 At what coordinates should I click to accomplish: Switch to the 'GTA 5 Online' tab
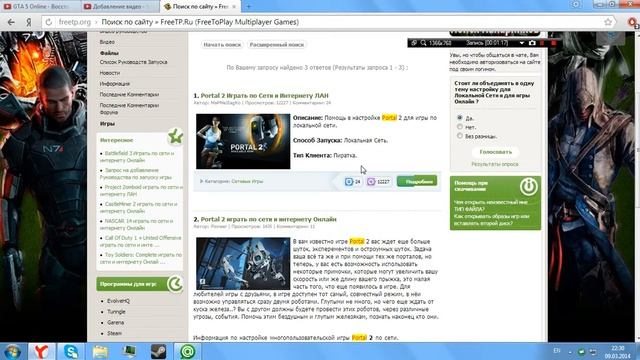pyautogui.click(x=40, y=6)
